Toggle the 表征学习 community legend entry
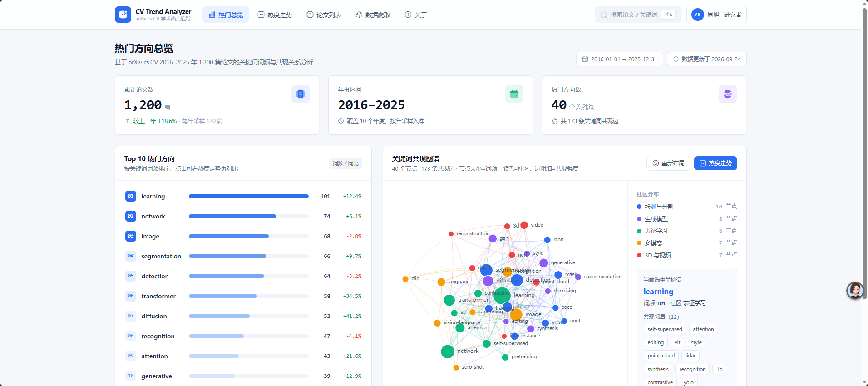This screenshot has height=386, width=868. click(687, 231)
